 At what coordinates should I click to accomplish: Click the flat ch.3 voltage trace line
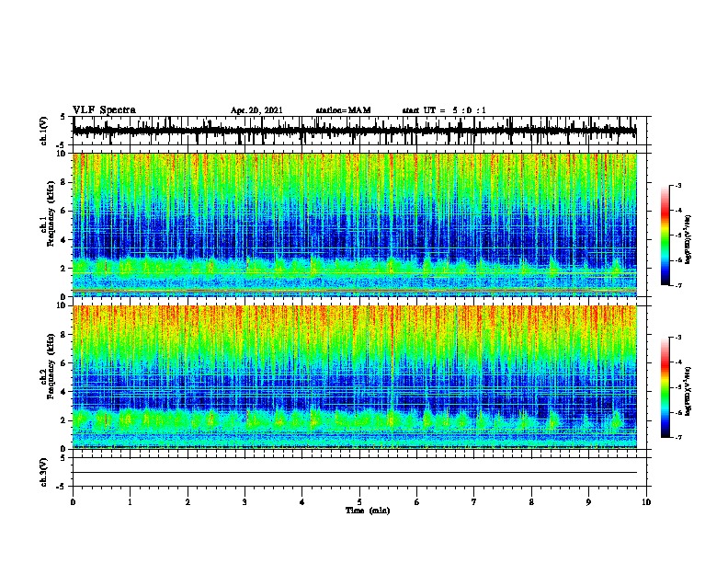tap(355, 473)
